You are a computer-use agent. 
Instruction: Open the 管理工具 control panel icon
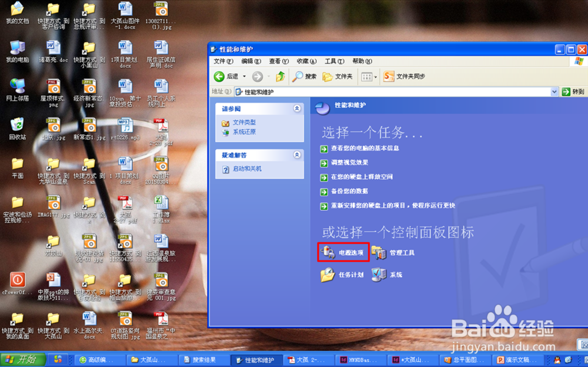point(393,252)
